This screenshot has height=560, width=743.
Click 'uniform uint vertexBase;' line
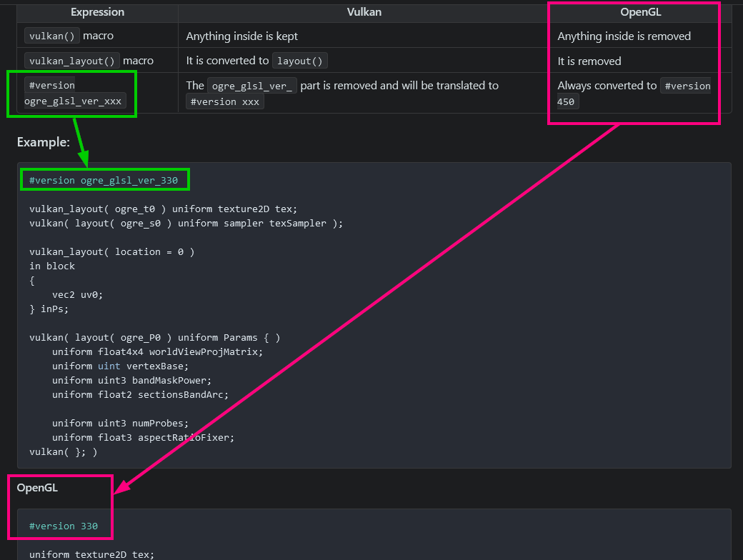click(x=120, y=366)
